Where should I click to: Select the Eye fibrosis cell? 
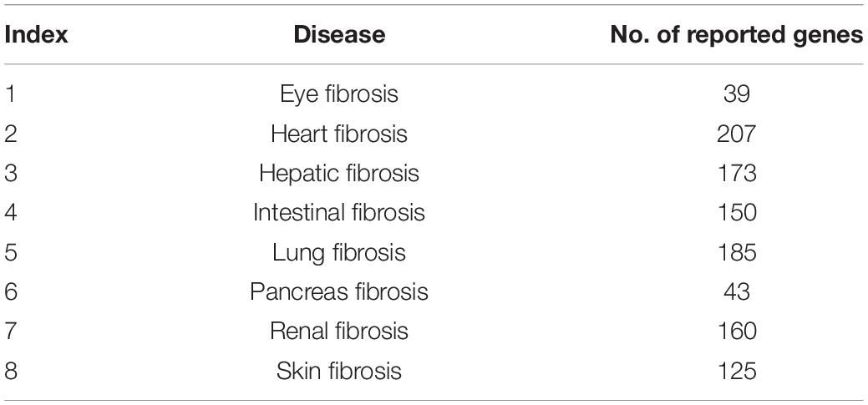pyautogui.click(x=339, y=94)
